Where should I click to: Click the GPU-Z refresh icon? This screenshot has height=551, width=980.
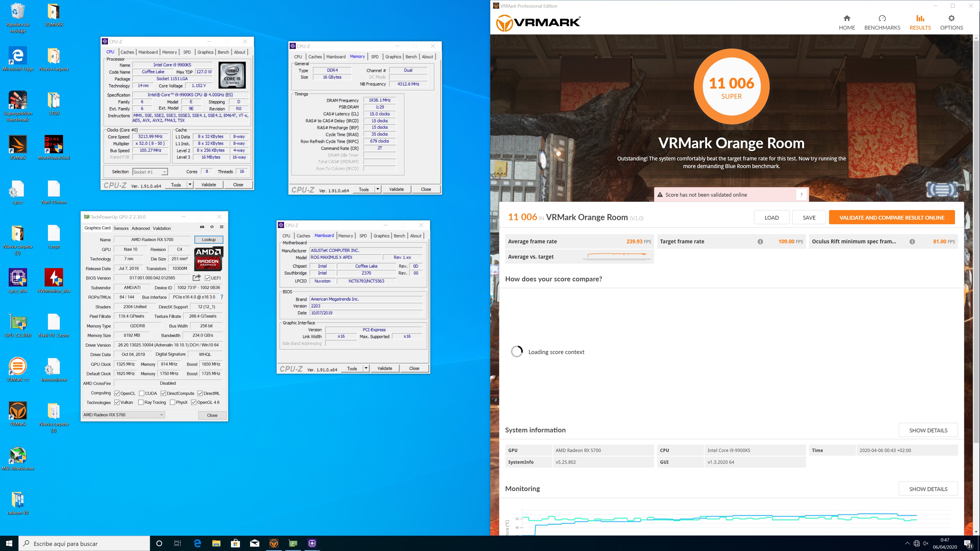click(212, 227)
